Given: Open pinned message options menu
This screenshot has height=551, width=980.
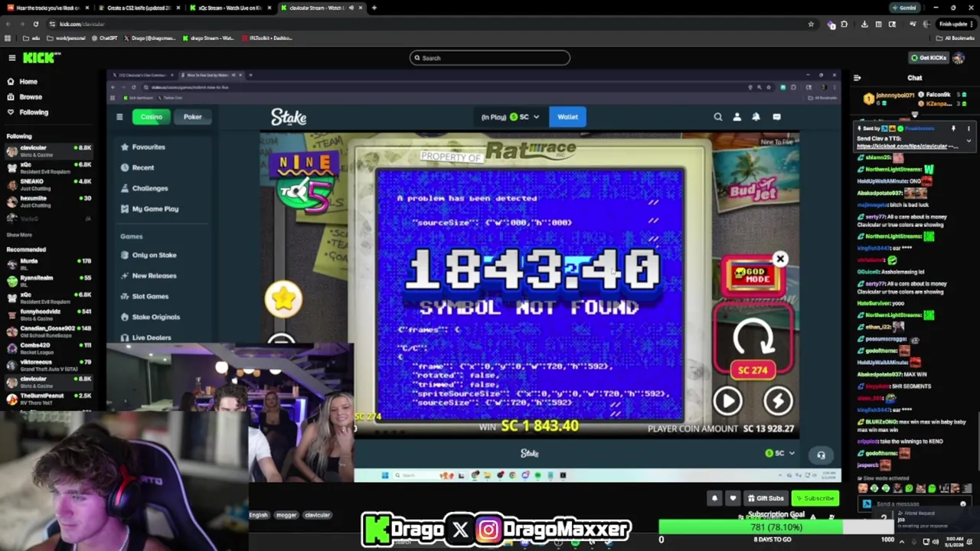Looking at the screenshot, I should coord(969,129).
